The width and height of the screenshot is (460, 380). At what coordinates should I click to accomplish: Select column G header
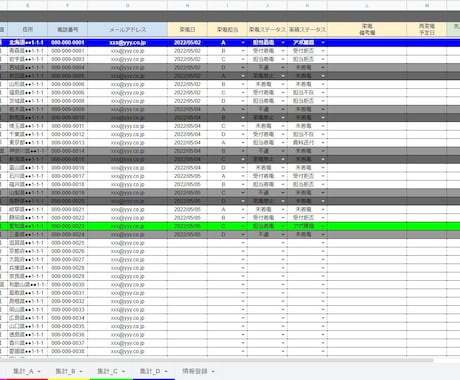(x=127, y=5)
